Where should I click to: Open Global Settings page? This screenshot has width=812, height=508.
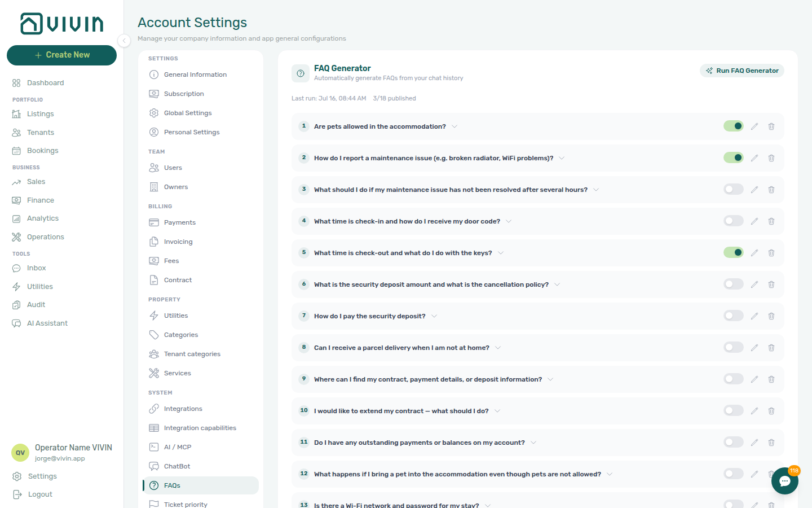201,113
